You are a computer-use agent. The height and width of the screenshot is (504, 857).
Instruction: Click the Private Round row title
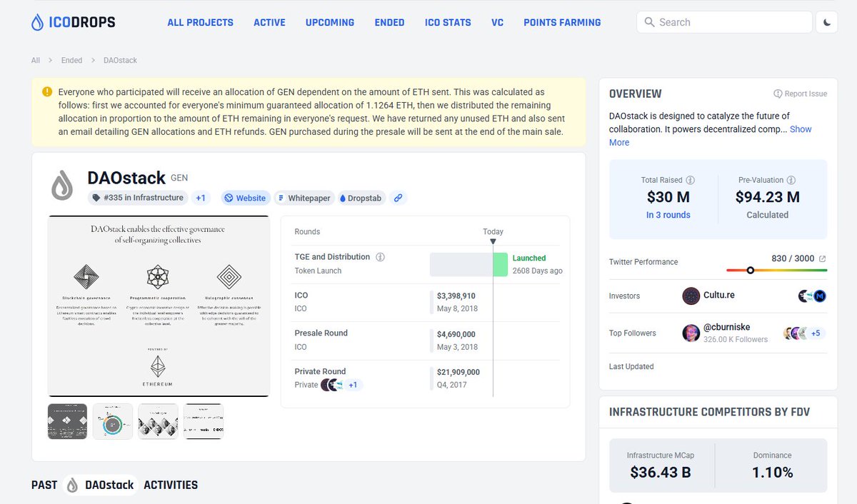320,372
